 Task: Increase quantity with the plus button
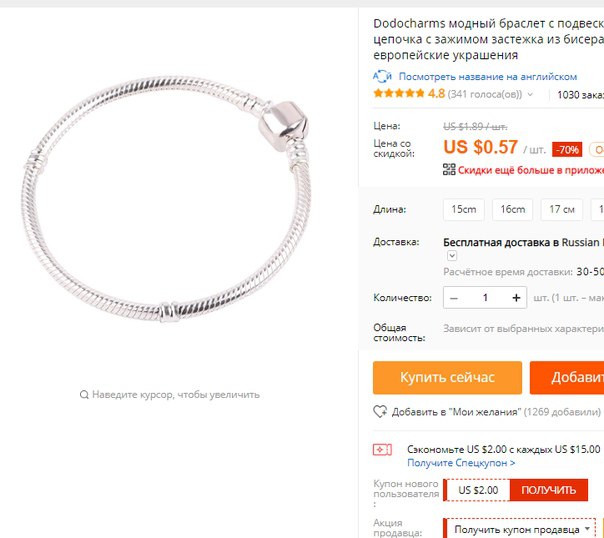pyautogui.click(x=516, y=298)
